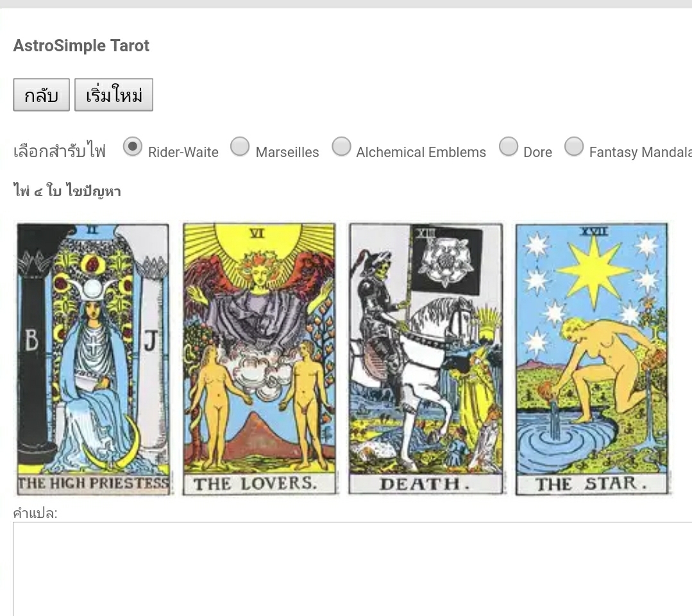This screenshot has width=692, height=616.
Task: Choose the Marseilles deck radio button
Action: (x=240, y=146)
